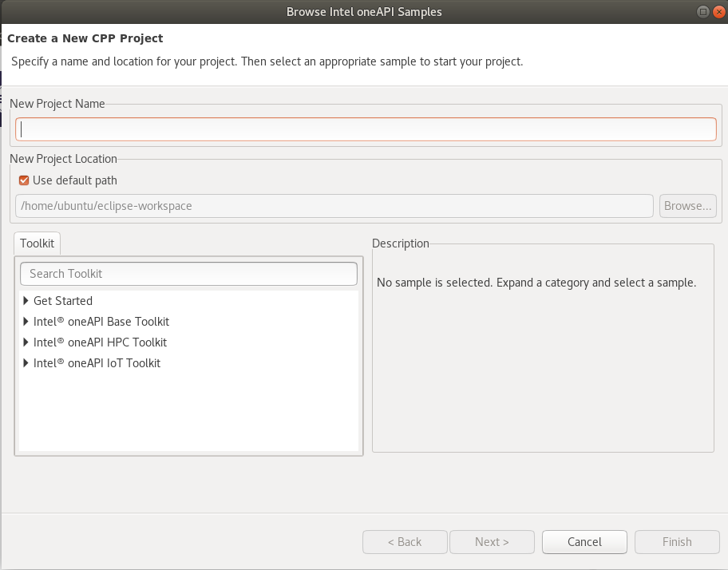The width and height of the screenshot is (728, 570).
Task: Click the default workspace path field
Action: click(x=334, y=206)
